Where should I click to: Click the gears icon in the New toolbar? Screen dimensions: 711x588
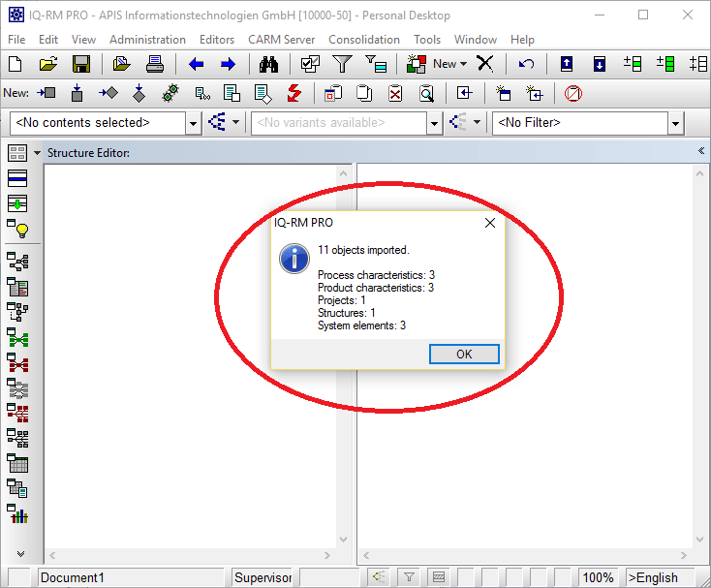coord(170,93)
